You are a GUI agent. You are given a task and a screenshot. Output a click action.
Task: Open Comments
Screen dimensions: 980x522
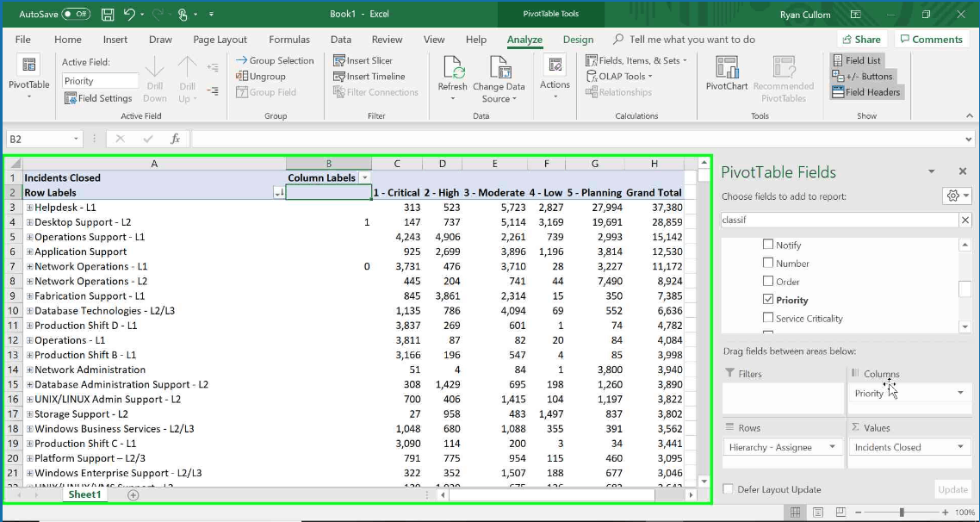pos(931,40)
